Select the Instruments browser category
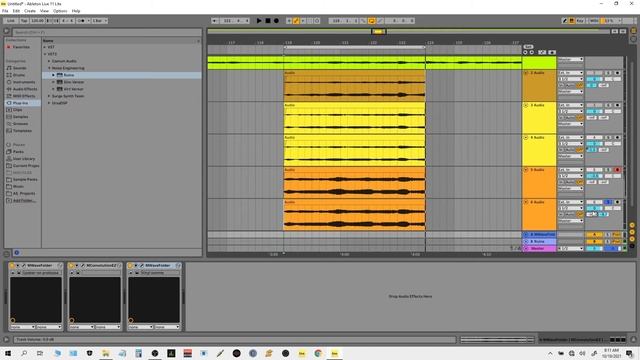This screenshot has height=360, width=640. point(24,82)
